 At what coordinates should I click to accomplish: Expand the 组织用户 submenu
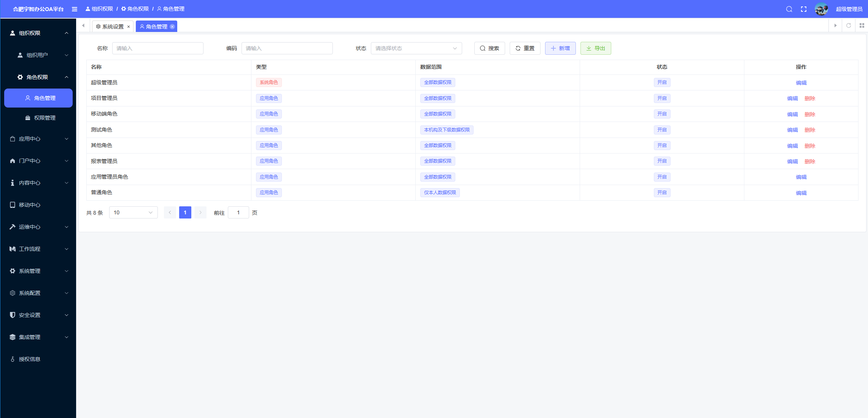coord(38,55)
